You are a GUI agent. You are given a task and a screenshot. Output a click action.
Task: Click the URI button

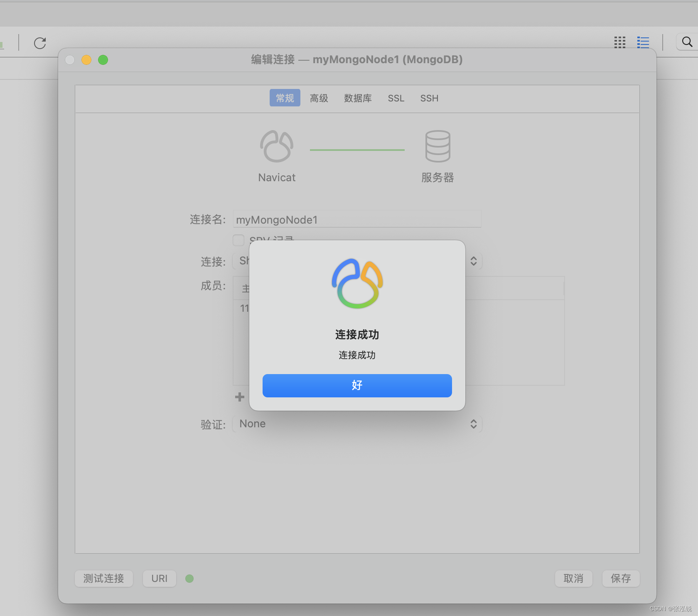(x=160, y=578)
